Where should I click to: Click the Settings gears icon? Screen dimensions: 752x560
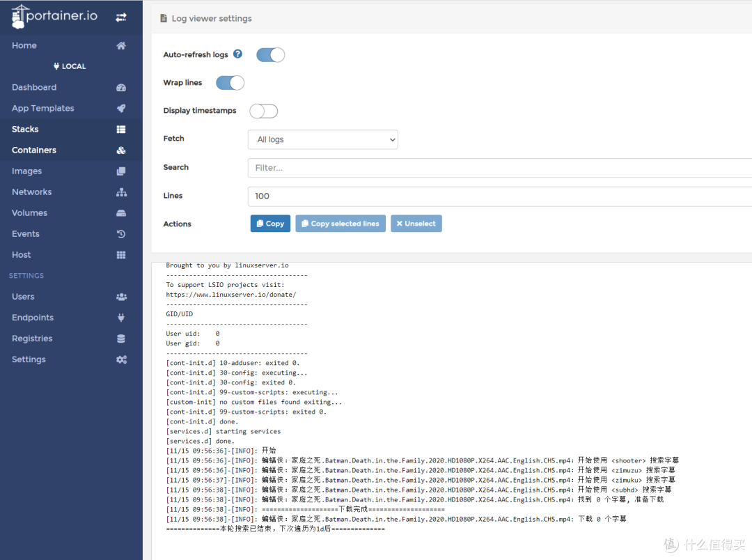point(121,359)
